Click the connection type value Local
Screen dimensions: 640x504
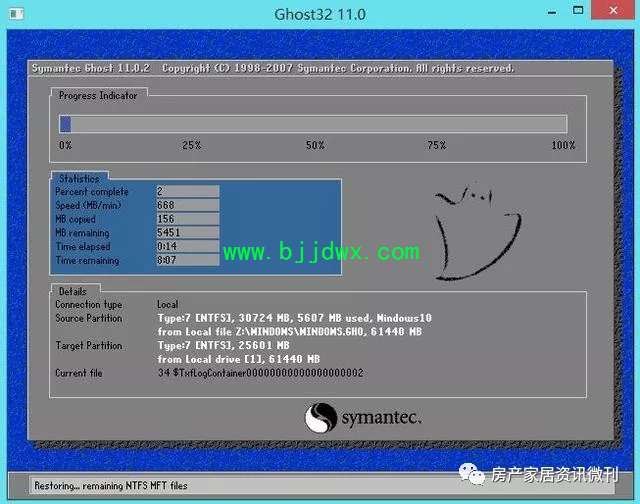point(167,304)
